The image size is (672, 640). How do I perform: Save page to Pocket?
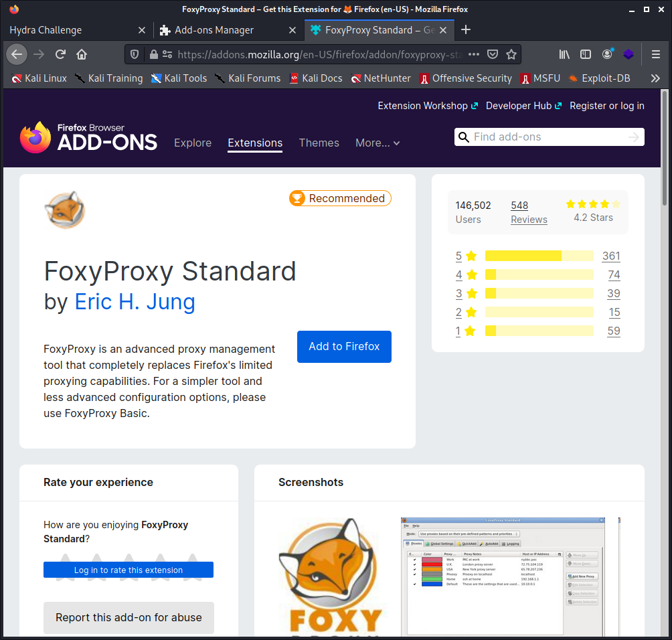tap(493, 54)
